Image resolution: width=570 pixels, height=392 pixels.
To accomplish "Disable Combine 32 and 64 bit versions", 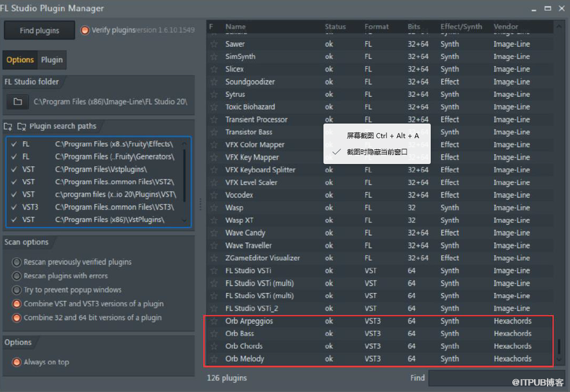I will coord(17,318).
